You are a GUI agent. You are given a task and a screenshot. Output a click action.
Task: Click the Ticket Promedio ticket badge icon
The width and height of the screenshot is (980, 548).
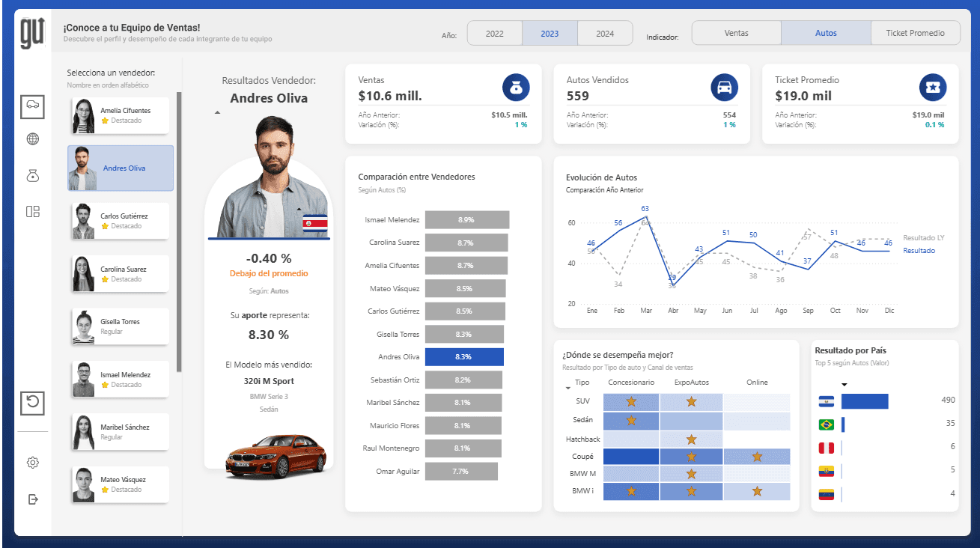tap(933, 88)
